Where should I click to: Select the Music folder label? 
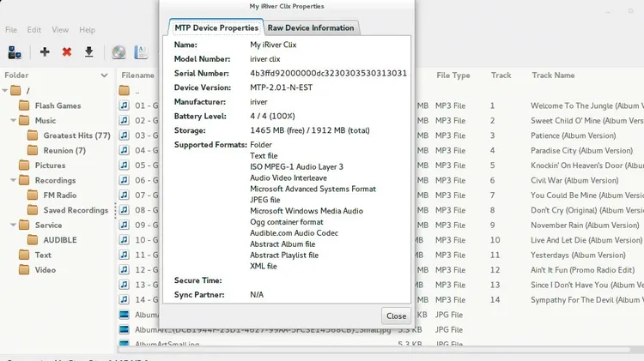[x=46, y=120]
